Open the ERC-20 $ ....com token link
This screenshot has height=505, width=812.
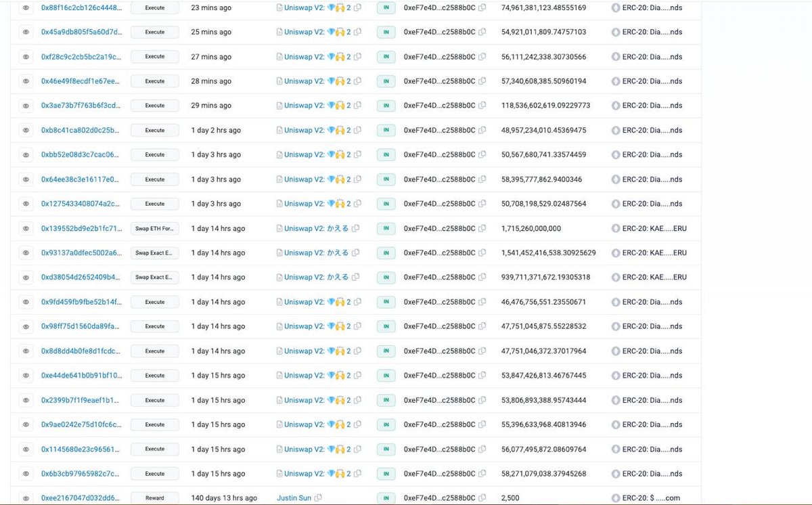[x=651, y=498]
